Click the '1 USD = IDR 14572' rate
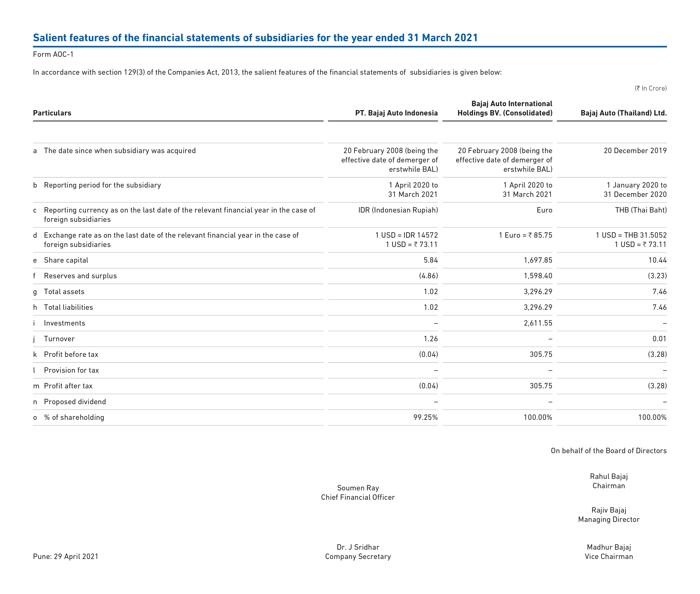This screenshot has height=594, width=700. click(x=407, y=235)
